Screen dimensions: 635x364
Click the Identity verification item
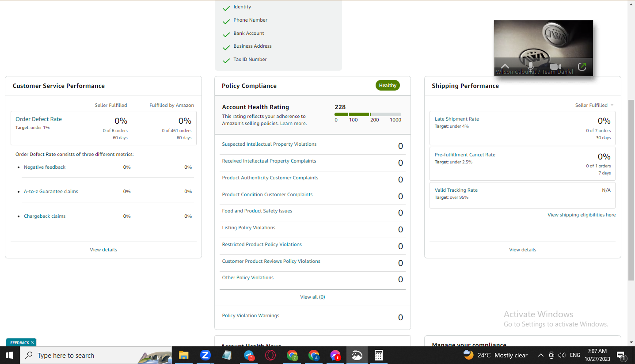click(x=242, y=7)
